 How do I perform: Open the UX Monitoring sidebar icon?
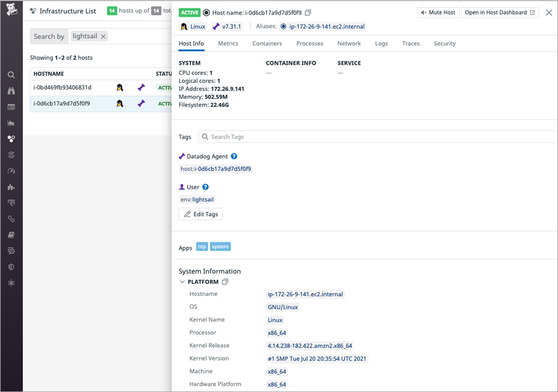click(11, 251)
